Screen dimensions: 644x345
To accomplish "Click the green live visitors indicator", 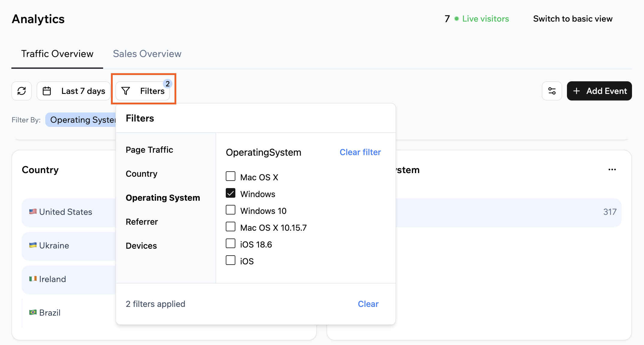I will tap(456, 19).
